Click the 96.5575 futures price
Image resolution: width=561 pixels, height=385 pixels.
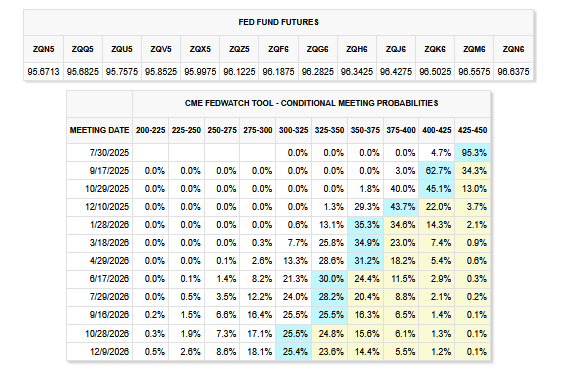coord(474,72)
